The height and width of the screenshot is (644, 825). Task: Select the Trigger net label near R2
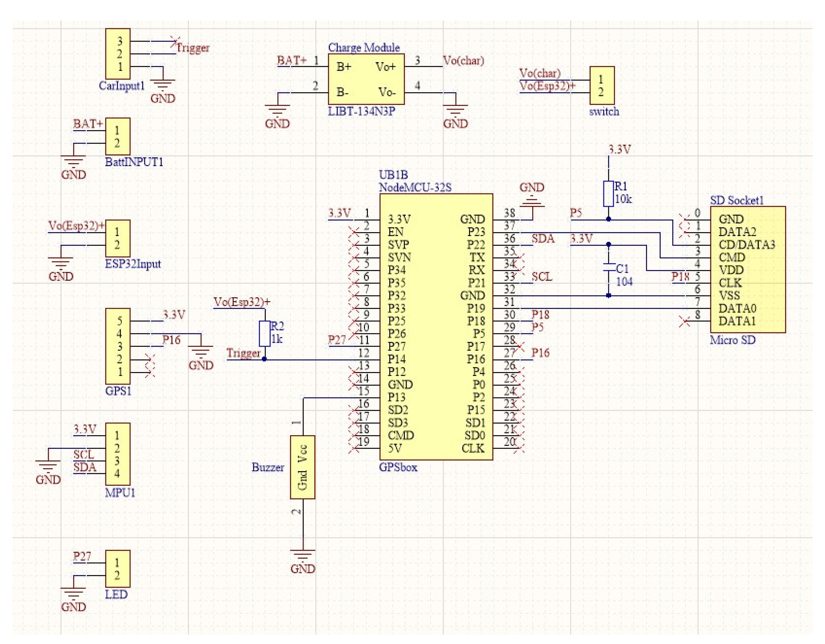[243, 353]
